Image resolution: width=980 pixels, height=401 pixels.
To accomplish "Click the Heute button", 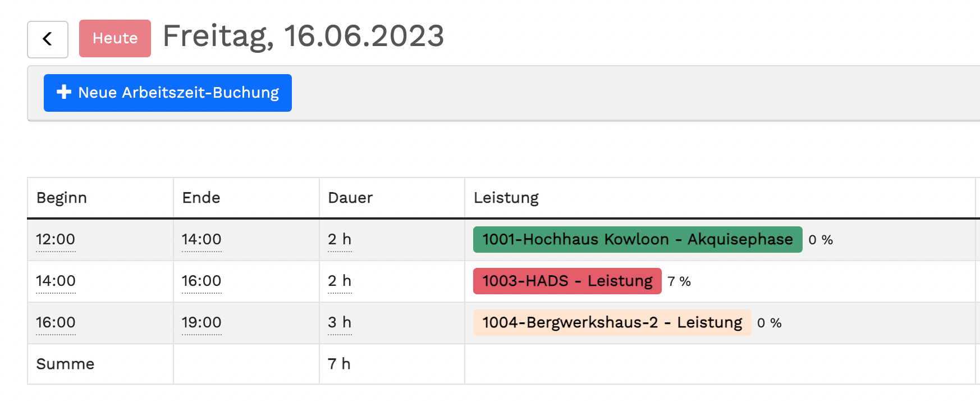I will [115, 38].
